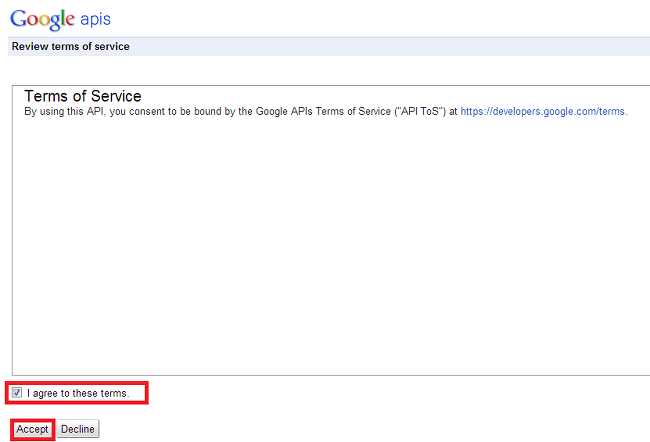Click the left border of the terms box
Screen dimensions: 650x442
tap(12, 230)
